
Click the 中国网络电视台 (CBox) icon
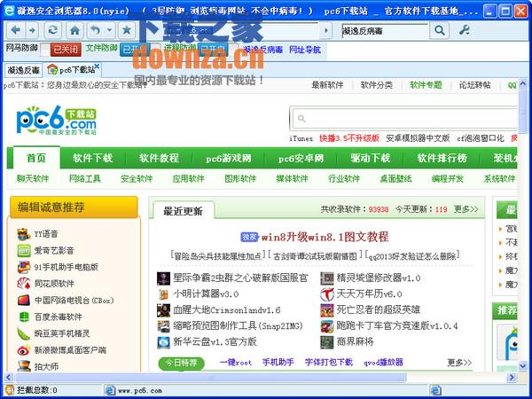coord(24,300)
